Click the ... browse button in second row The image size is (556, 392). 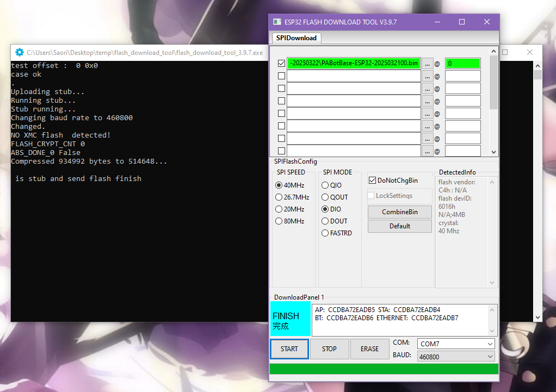click(428, 76)
